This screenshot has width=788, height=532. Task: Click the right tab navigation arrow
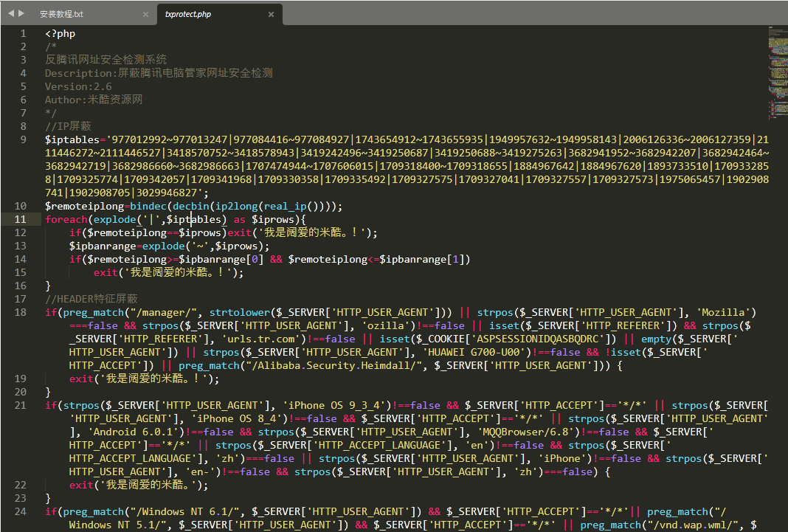coord(21,13)
